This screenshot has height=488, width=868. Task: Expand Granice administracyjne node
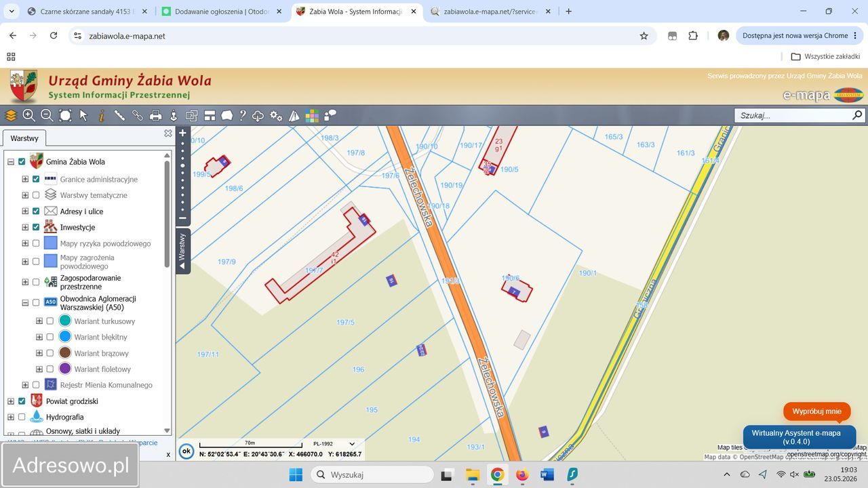[25, 179]
